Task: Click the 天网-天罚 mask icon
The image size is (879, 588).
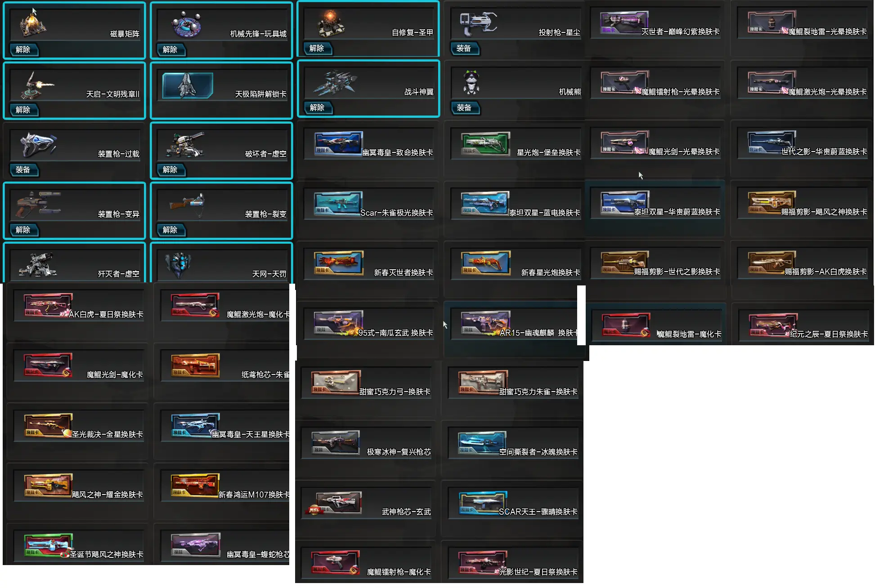Action: pyautogui.click(x=179, y=264)
